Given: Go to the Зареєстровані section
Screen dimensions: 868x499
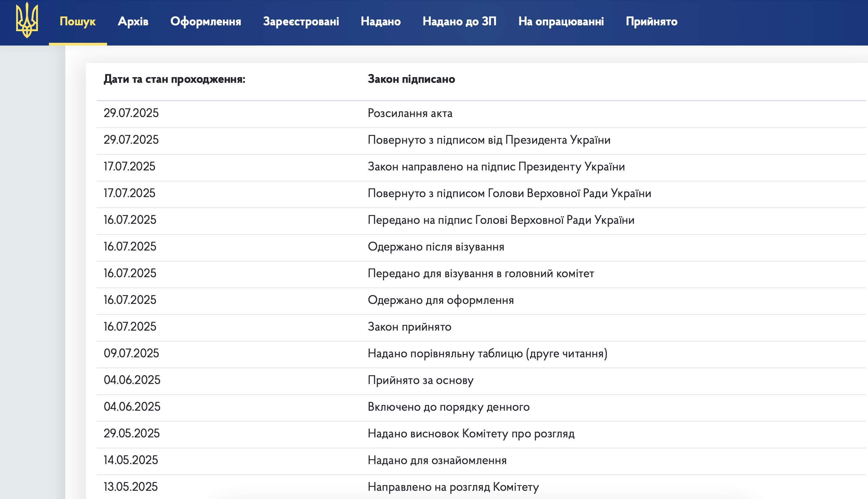Looking at the screenshot, I should tap(301, 22).
